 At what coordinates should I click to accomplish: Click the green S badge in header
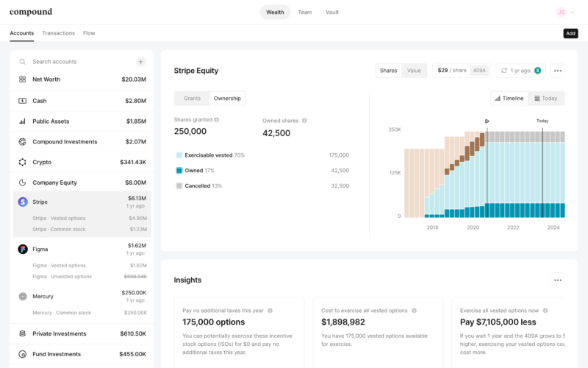pyautogui.click(x=538, y=71)
